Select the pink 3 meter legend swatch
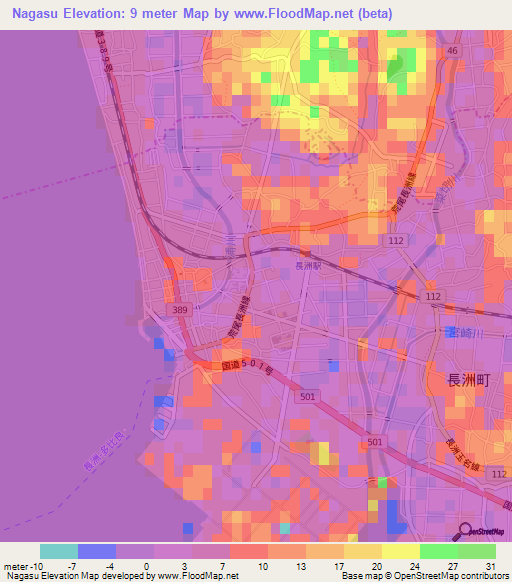The height and width of the screenshot is (582, 512). [x=211, y=552]
